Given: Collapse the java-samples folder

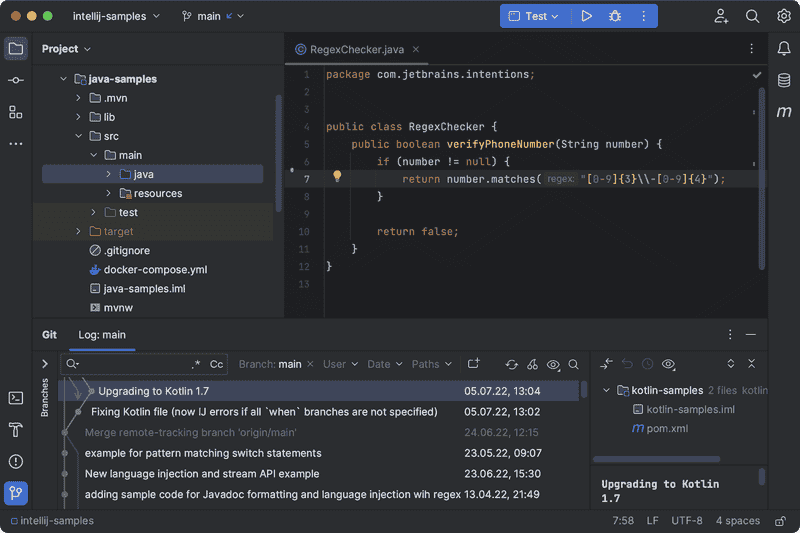Looking at the screenshot, I should (x=63, y=79).
